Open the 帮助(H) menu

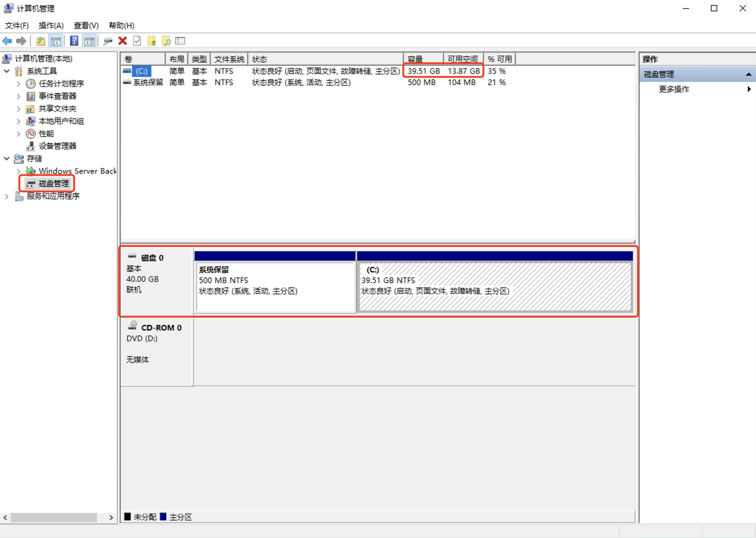coord(121,26)
